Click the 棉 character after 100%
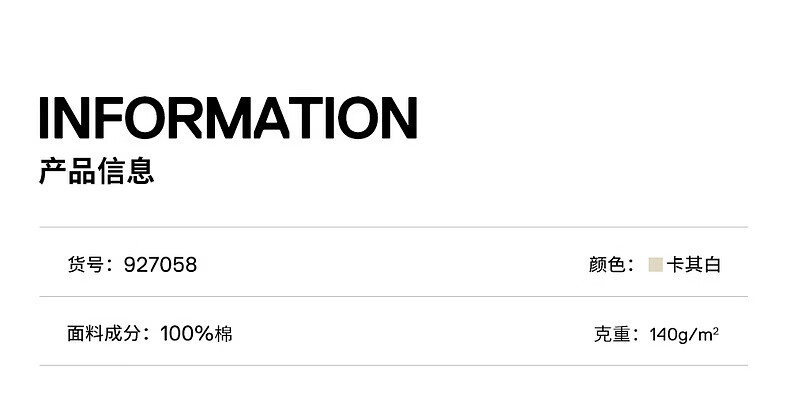The height and width of the screenshot is (417, 790). [224, 334]
